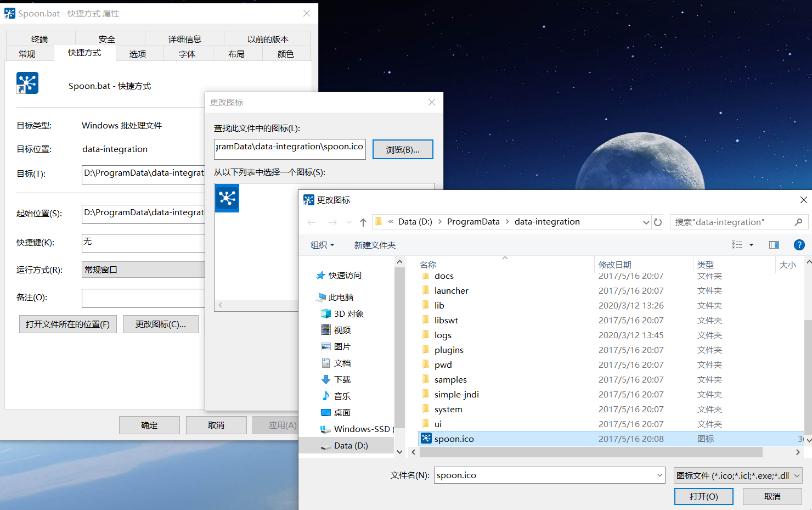Open 视频 in the navigation pane
812x510 pixels.
coord(336,330)
